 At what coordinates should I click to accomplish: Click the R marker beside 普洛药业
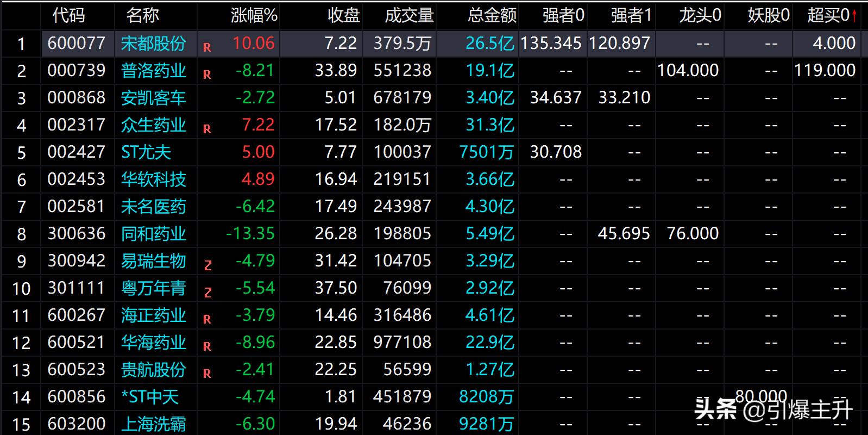pos(207,75)
